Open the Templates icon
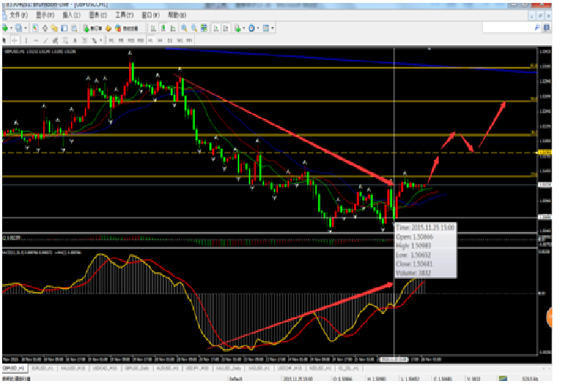 point(266,28)
